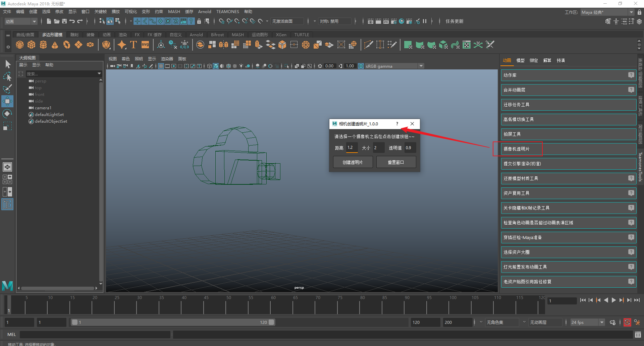
Task: Open the sRGB gamma dropdown
Action: point(421,66)
